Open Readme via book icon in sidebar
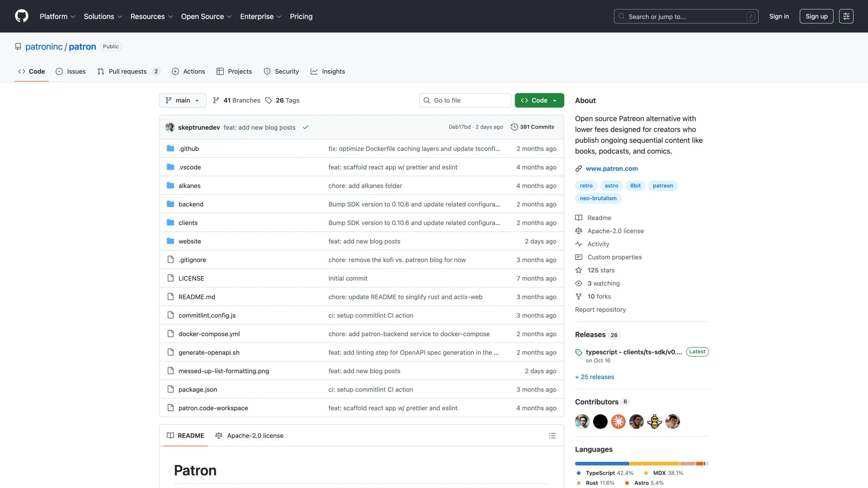This screenshot has height=488, width=868. click(579, 217)
